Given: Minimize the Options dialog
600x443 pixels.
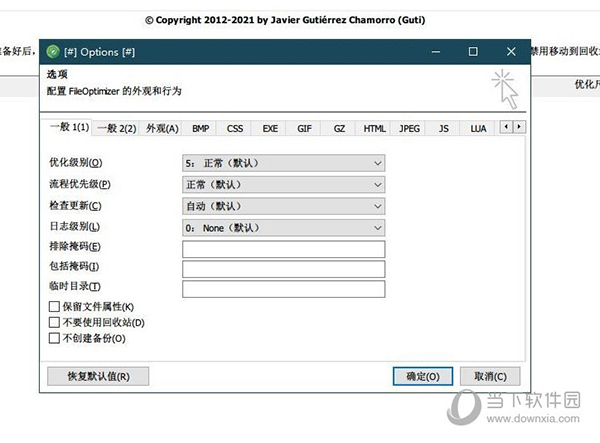Looking at the screenshot, I should [436, 52].
